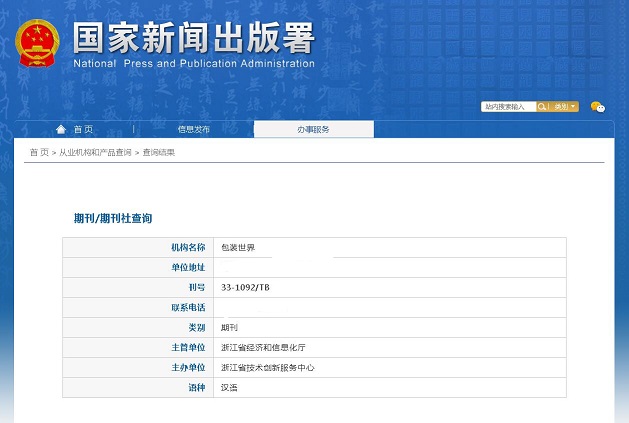
Task: Select the 办事服务 navigation tab
Action: [x=313, y=129]
